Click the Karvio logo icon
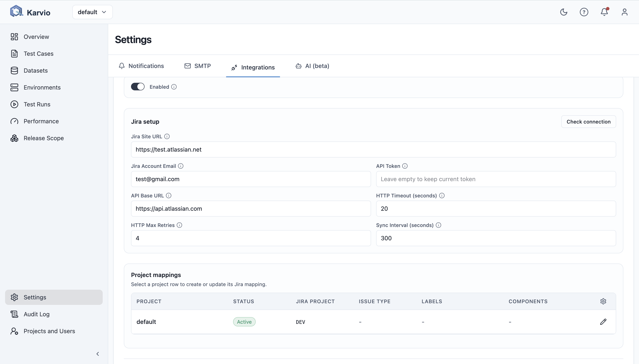 16,11
